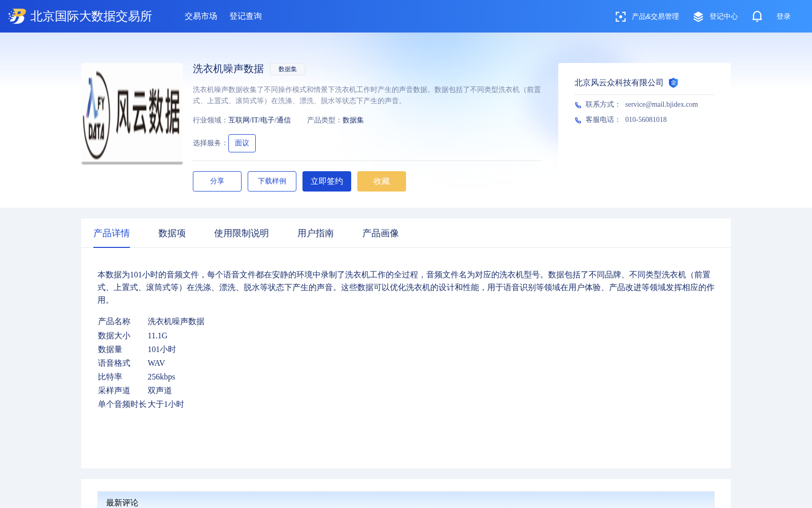Image resolution: width=812 pixels, height=508 pixels.
Task: Click the 登录 login link
Action: point(784,17)
